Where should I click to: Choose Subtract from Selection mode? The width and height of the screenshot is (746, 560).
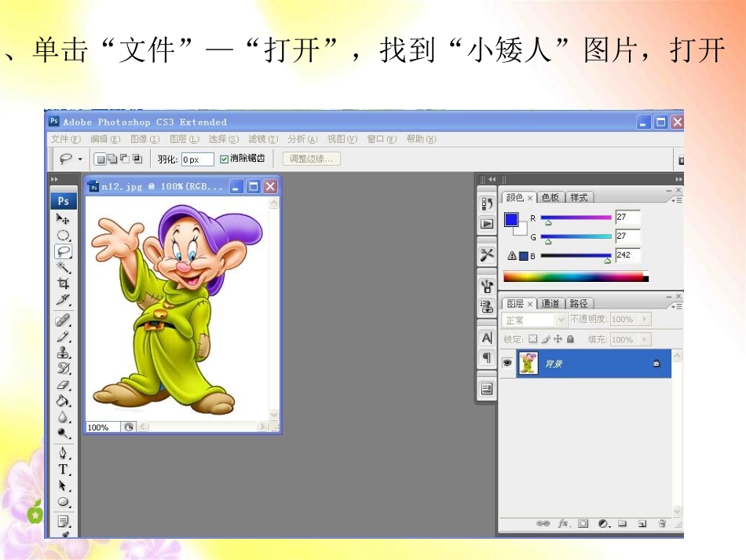[x=125, y=159]
